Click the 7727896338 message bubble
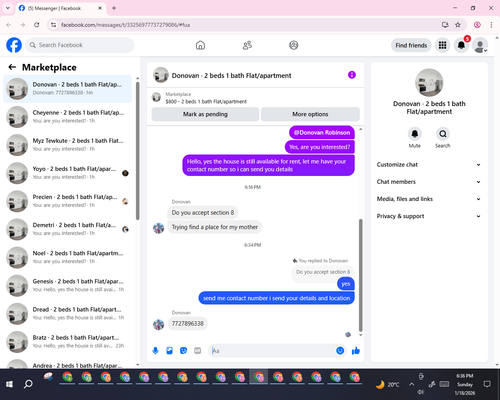The image size is (500, 400). point(187,324)
